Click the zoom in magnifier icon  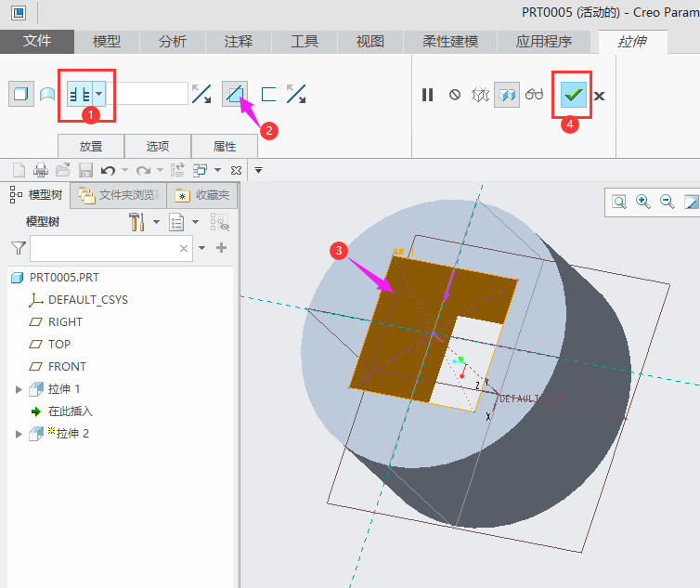point(642,202)
